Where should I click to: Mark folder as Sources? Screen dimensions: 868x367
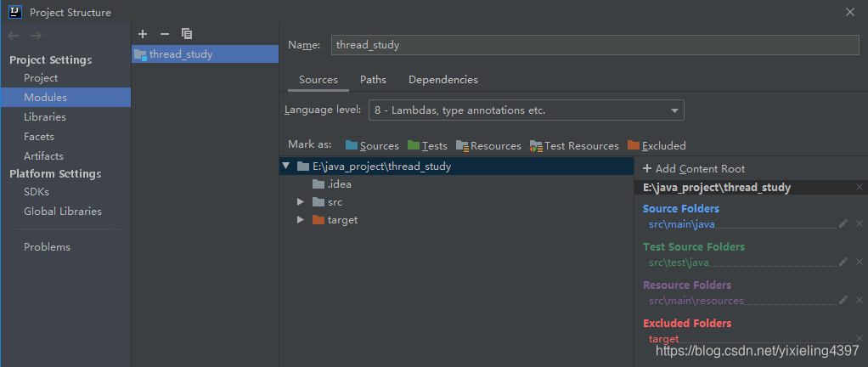pos(372,145)
